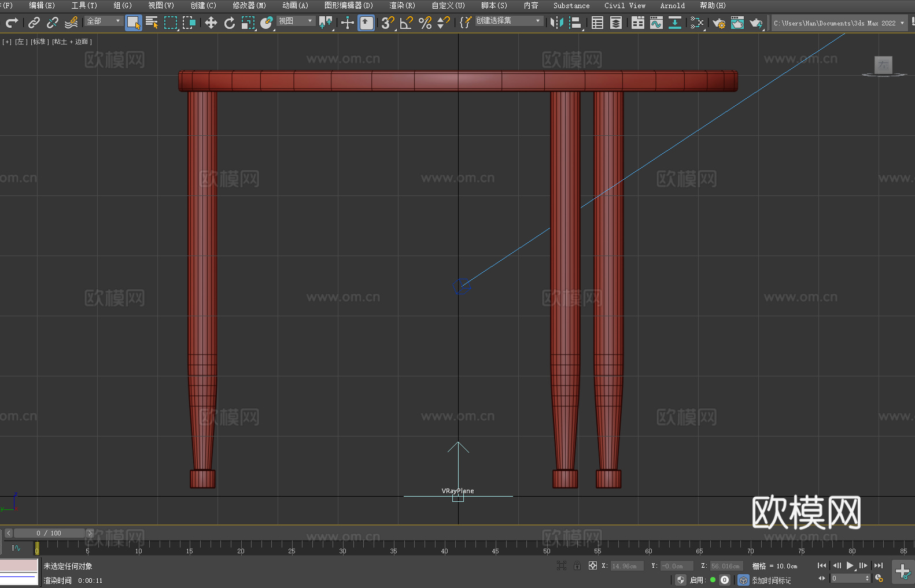Click the Align tool icon
Image resolution: width=915 pixels, height=588 pixels.
tap(575, 23)
